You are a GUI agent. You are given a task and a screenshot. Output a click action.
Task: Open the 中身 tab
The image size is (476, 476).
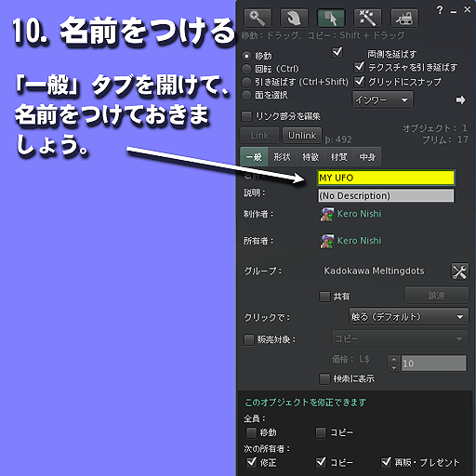(367, 157)
